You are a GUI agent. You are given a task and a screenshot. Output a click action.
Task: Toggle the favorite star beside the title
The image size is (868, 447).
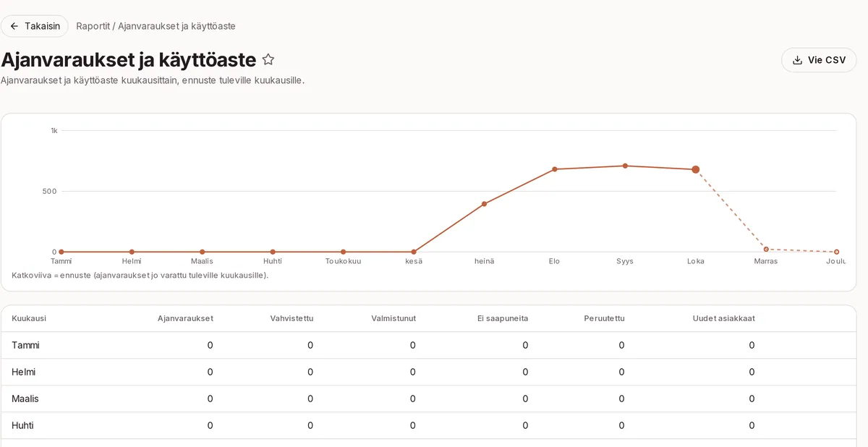point(268,59)
